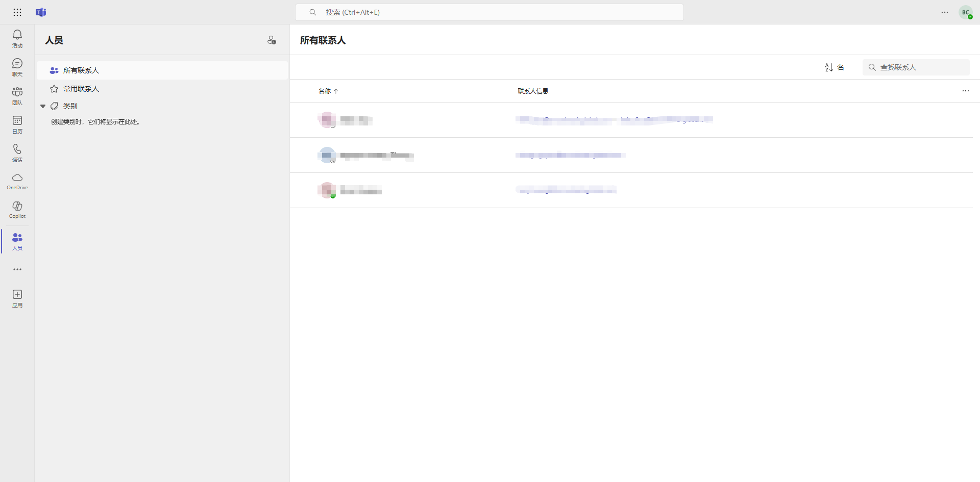Select 所有联系人 in the left list
This screenshot has height=482, width=980.
162,70
